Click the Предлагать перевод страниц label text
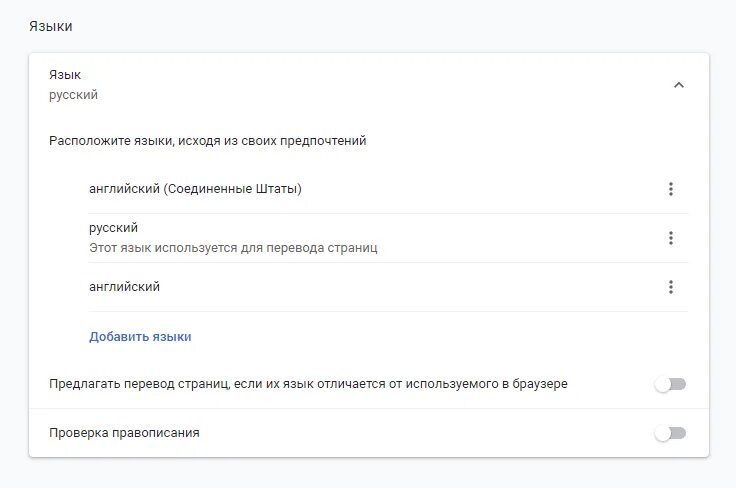Image resolution: width=736 pixels, height=488 pixels. click(x=308, y=384)
